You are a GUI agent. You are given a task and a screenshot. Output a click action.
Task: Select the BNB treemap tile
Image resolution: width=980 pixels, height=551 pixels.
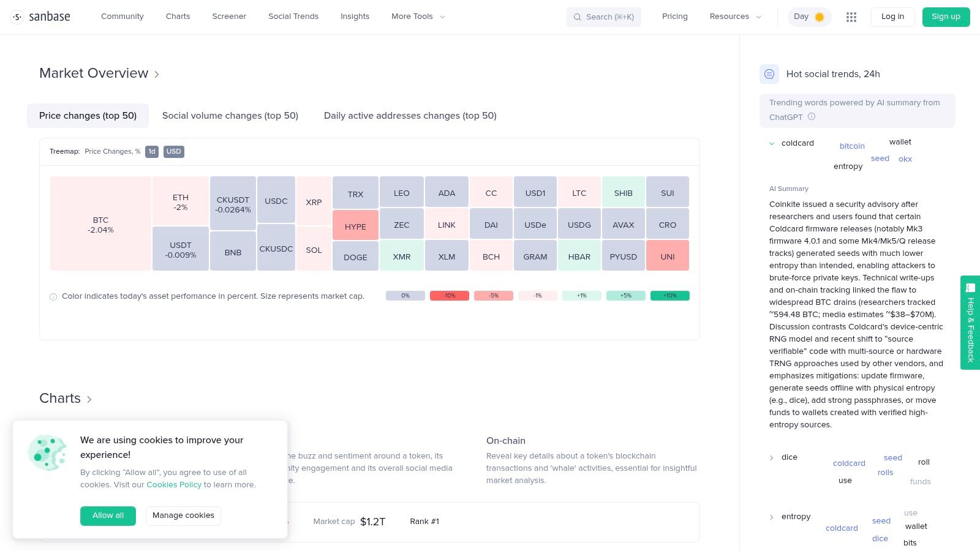point(233,251)
